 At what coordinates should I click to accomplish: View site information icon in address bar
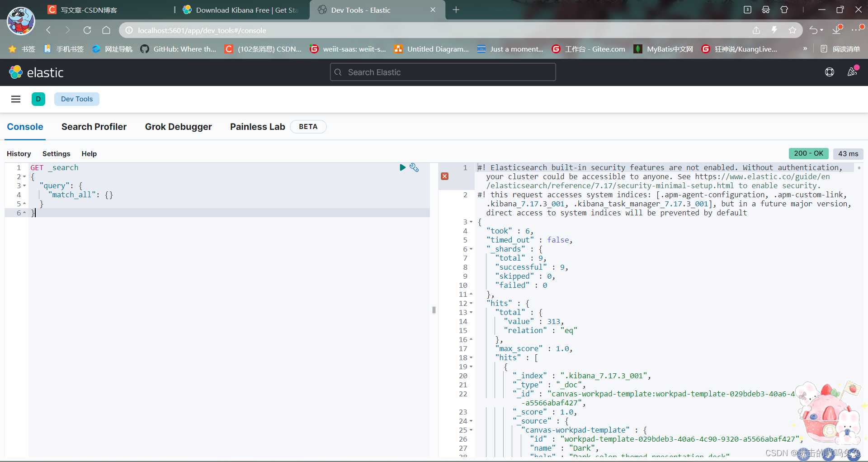(129, 30)
